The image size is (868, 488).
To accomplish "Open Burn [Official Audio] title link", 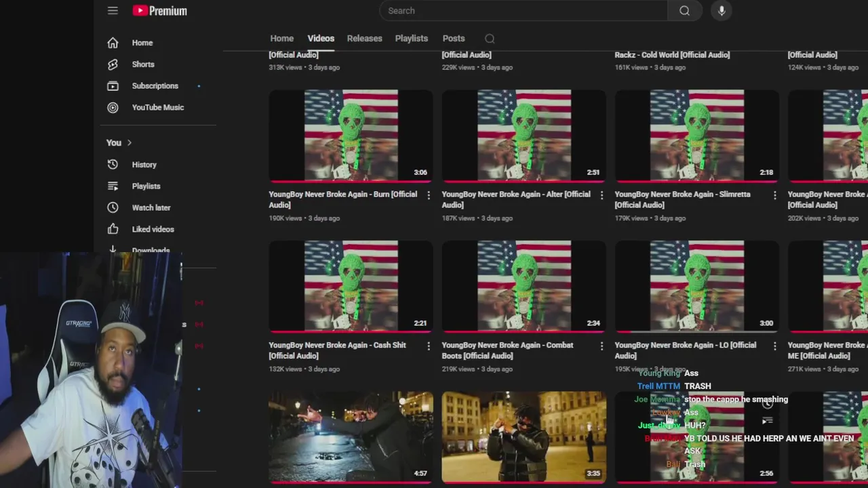I will coord(342,199).
